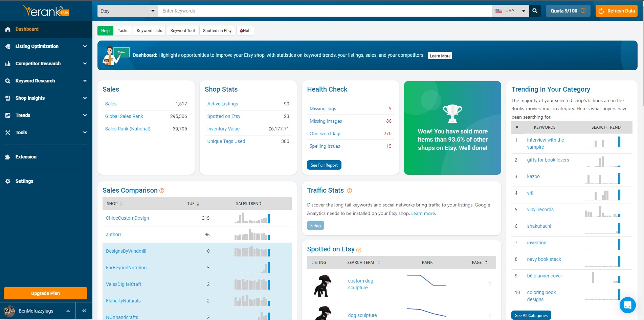Open the Hot! tab
Viewport: 644px width, 320px height.
tap(245, 31)
